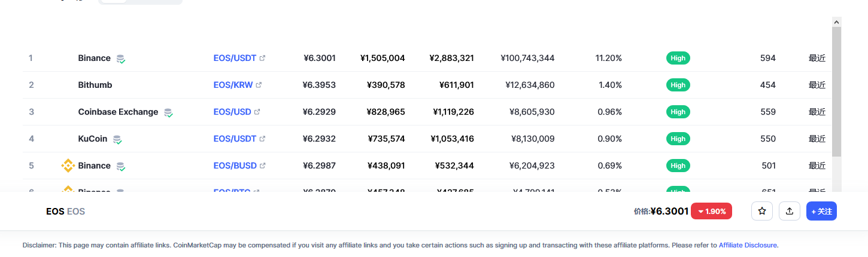
Task: Click the High confidence badge for Bithumb
Action: pyautogui.click(x=678, y=85)
